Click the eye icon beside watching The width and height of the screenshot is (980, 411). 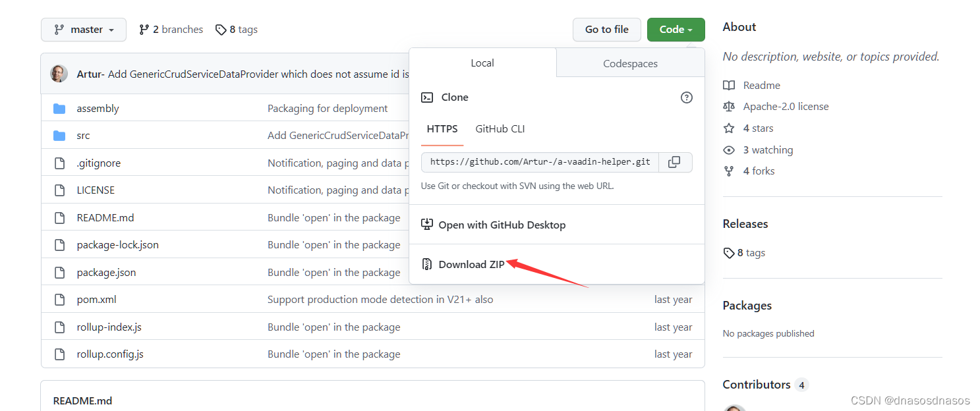(729, 150)
